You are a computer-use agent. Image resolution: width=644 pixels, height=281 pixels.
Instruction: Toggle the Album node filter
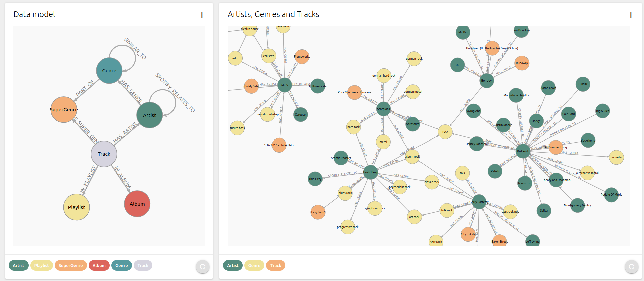pyautogui.click(x=99, y=265)
